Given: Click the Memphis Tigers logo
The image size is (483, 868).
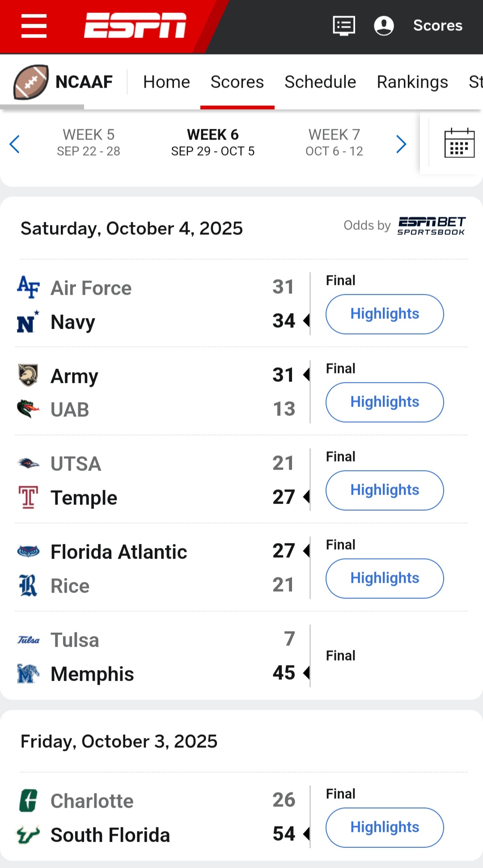Looking at the screenshot, I should point(28,673).
